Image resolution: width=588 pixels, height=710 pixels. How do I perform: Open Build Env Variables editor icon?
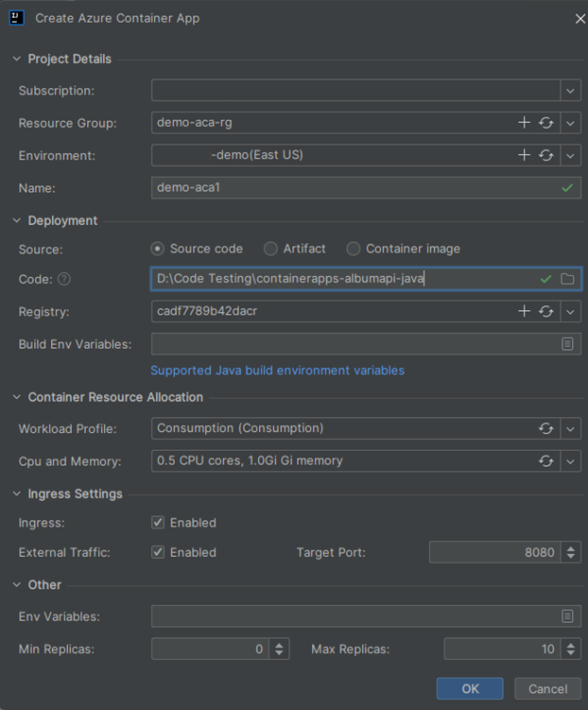567,344
